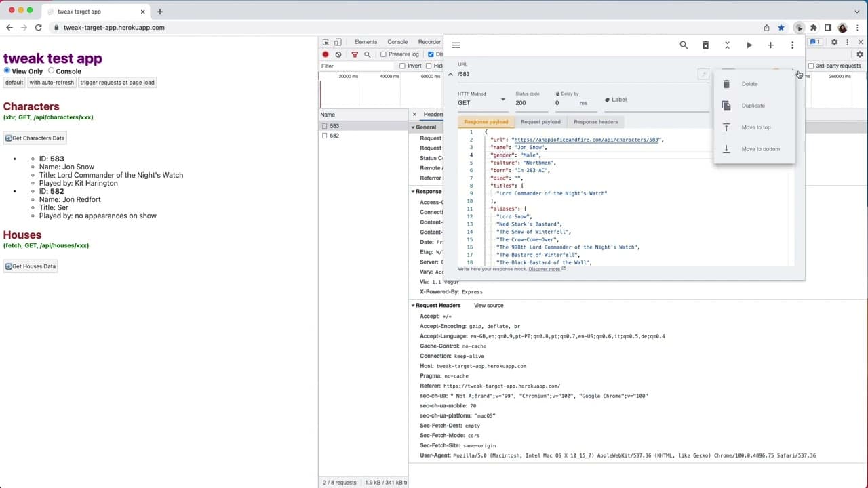Choose Move to top in the menu
Viewport: 868px width, 488px height.
pos(754,127)
